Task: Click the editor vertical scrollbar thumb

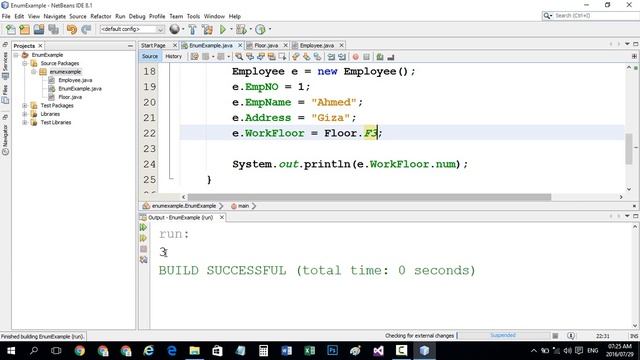Action: pos(629,149)
